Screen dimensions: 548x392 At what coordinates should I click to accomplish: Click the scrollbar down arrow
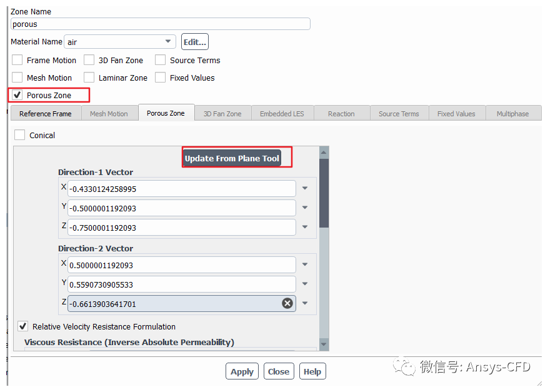324,344
